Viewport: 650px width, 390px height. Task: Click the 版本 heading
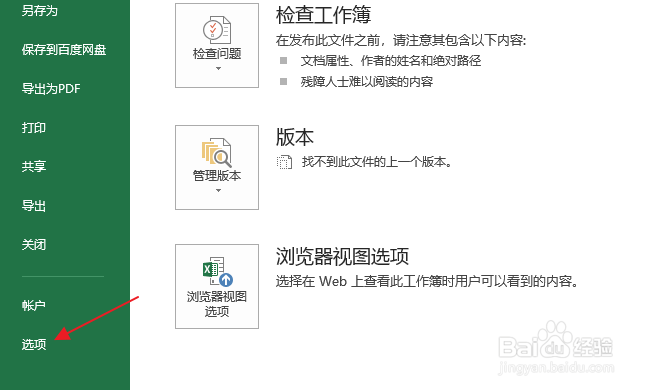295,137
